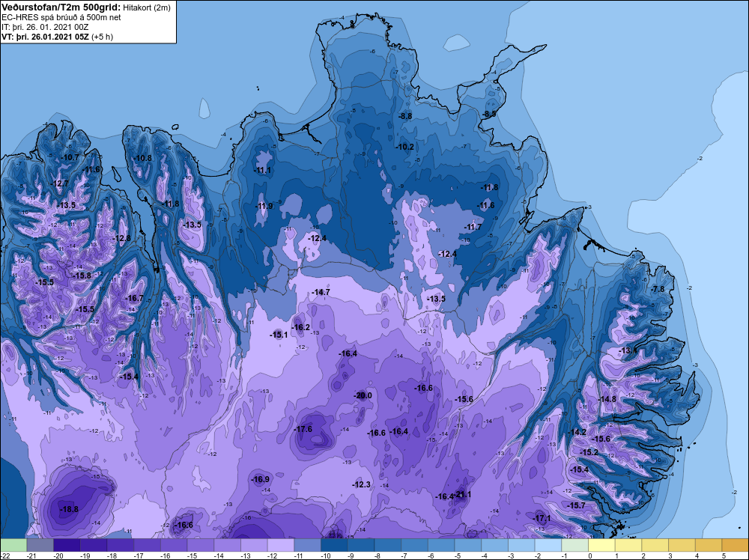Select the -14.8 temperature reading
749x560 pixels.
point(607,399)
